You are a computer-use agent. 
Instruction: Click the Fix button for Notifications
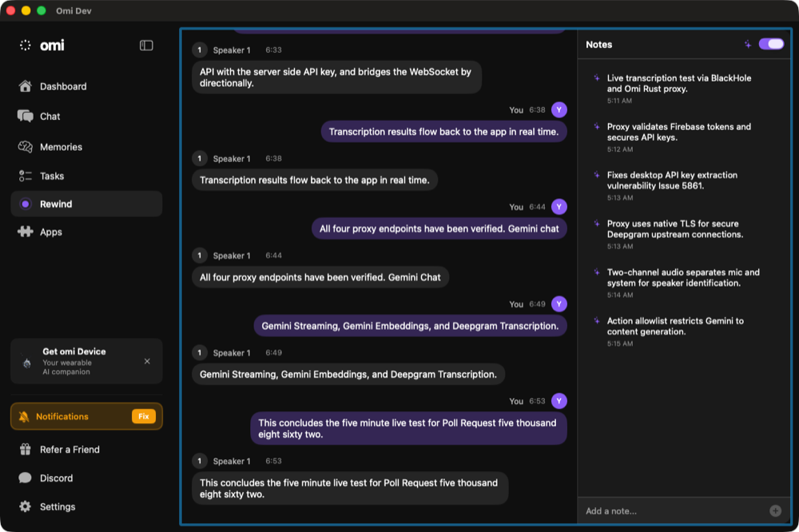pos(144,416)
